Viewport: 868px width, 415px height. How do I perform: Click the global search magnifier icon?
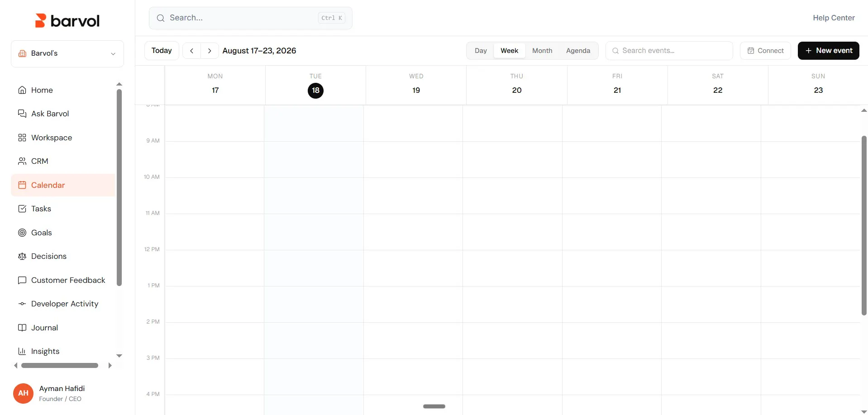(160, 18)
